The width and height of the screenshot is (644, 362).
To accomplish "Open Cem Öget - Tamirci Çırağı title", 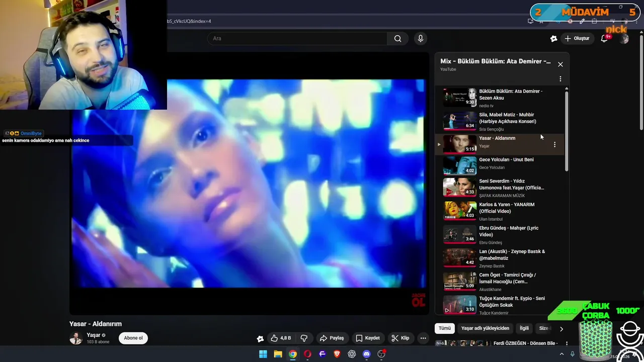I will point(507,279).
